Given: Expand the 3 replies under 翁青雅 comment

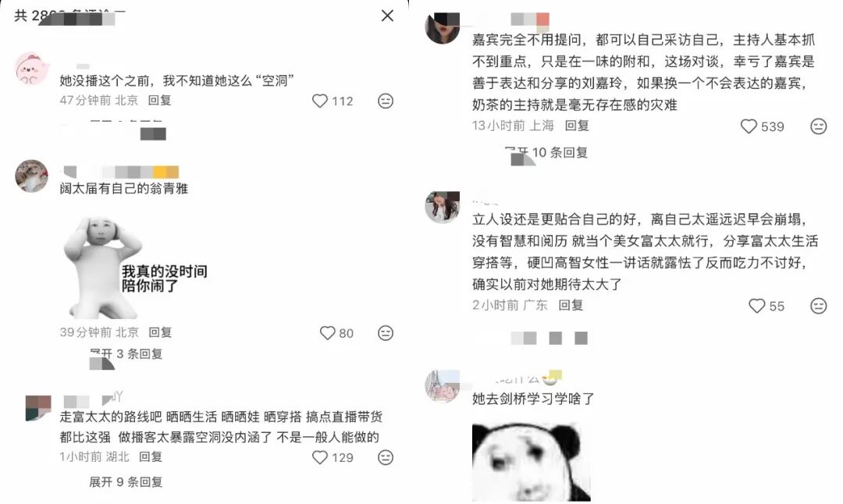Looking at the screenshot, I should (126, 353).
